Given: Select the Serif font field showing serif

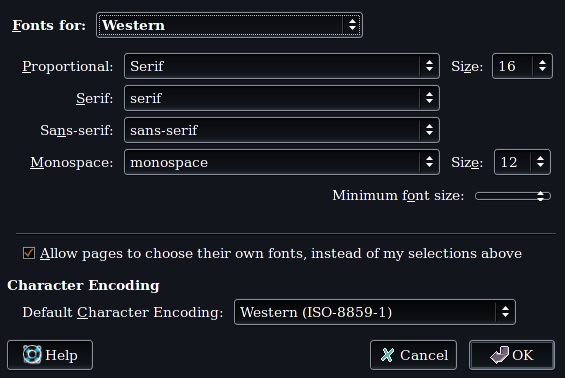Looking at the screenshot, I should [x=282, y=98].
